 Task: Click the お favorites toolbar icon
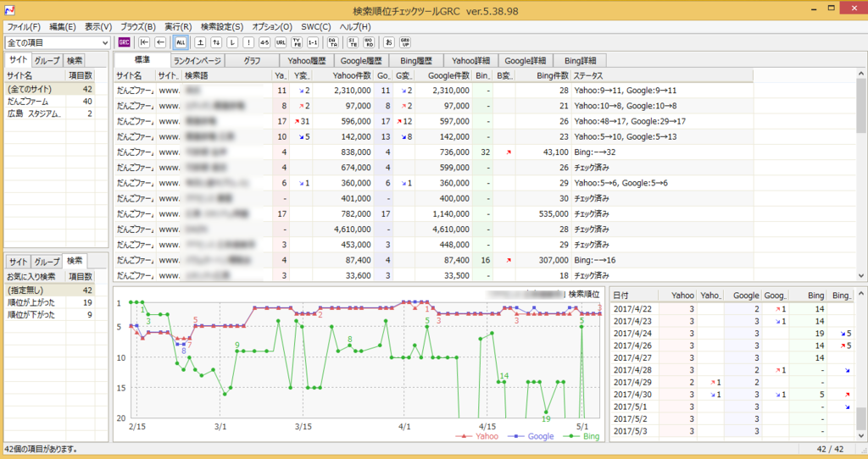tap(388, 42)
